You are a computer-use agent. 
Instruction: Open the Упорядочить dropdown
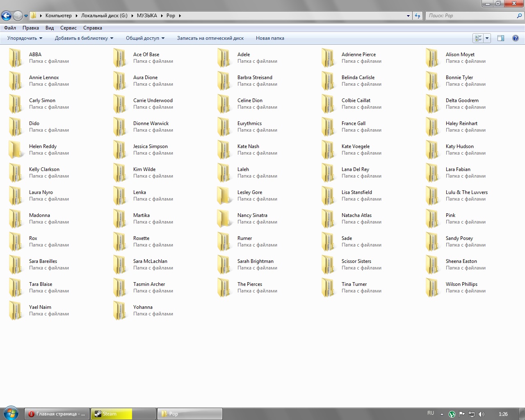click(x=25, y=38)
